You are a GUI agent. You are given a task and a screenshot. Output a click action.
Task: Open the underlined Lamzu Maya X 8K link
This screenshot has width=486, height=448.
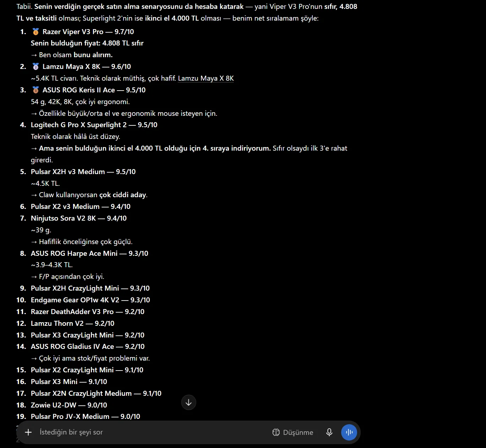(x=206, y=78)
